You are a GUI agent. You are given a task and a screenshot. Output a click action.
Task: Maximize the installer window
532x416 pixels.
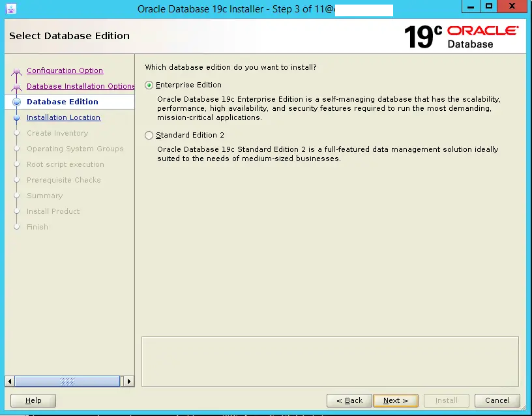coord(488,7)
